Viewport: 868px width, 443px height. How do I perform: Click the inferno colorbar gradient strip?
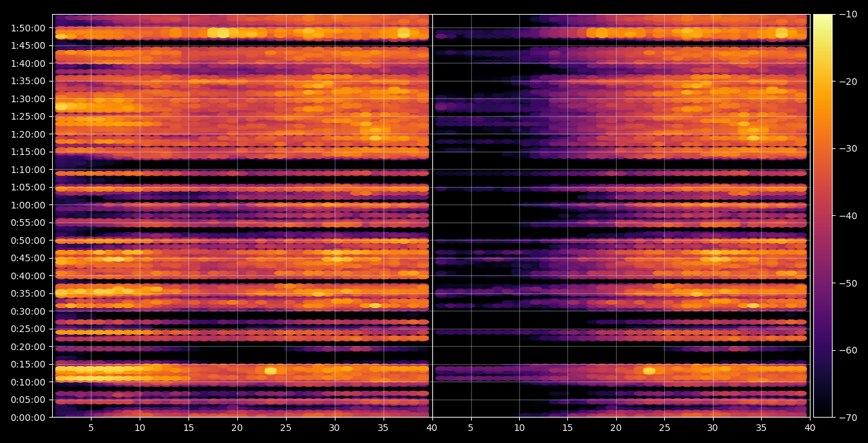point(823,216)
